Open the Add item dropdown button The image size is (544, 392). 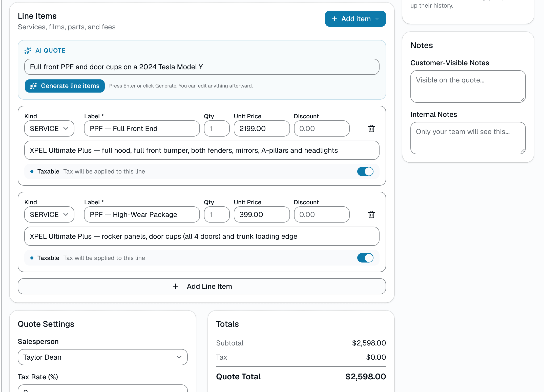355,19
